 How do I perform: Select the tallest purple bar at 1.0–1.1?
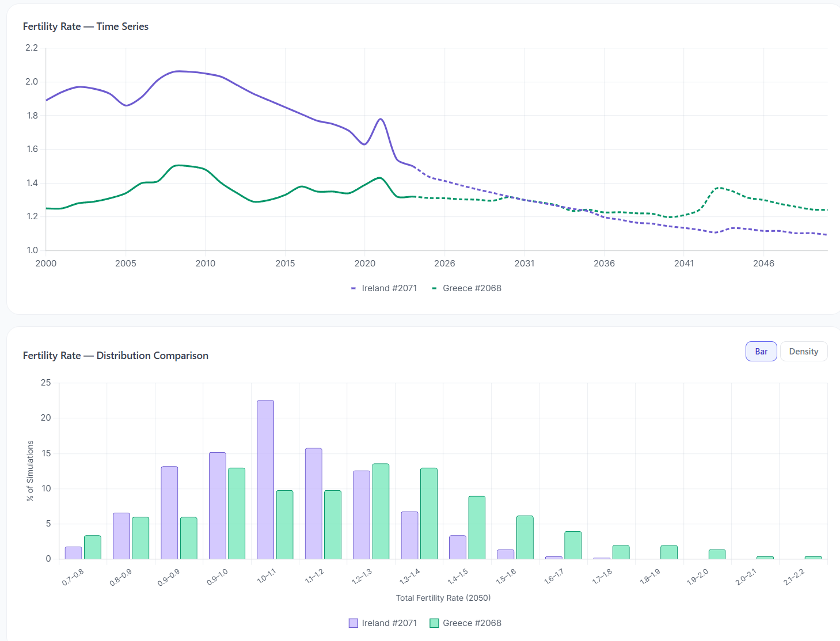click(265, 478)
